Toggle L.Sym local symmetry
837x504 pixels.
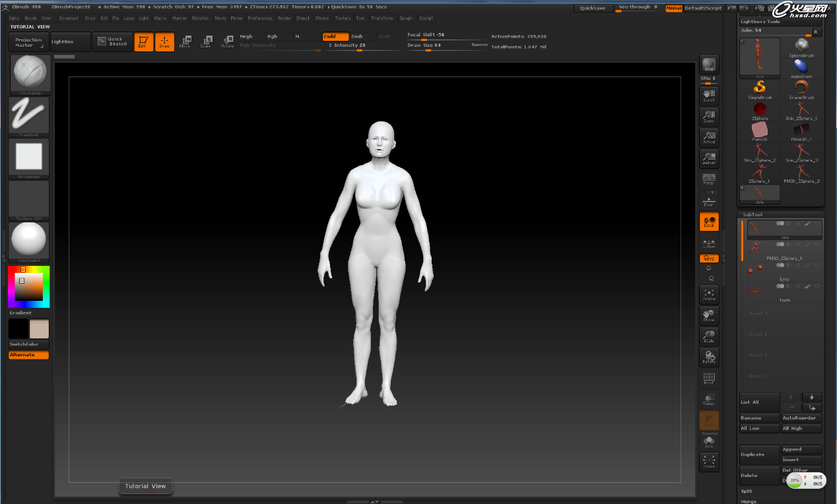709,243
